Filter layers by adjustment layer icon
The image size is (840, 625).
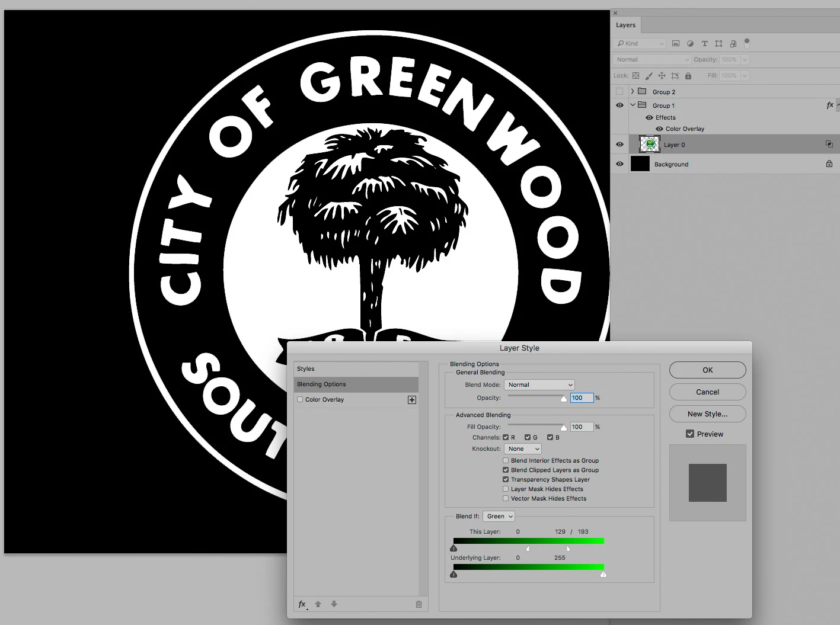(x=690, y=43)
